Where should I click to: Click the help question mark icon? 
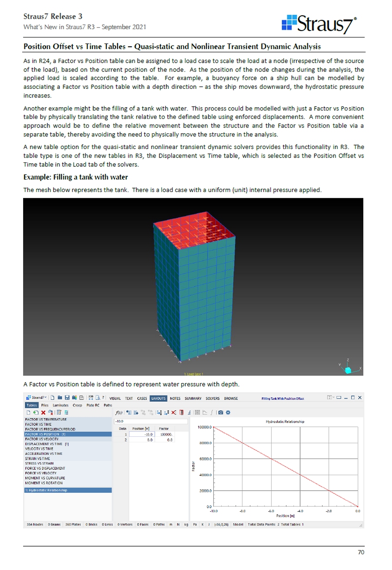103,398
